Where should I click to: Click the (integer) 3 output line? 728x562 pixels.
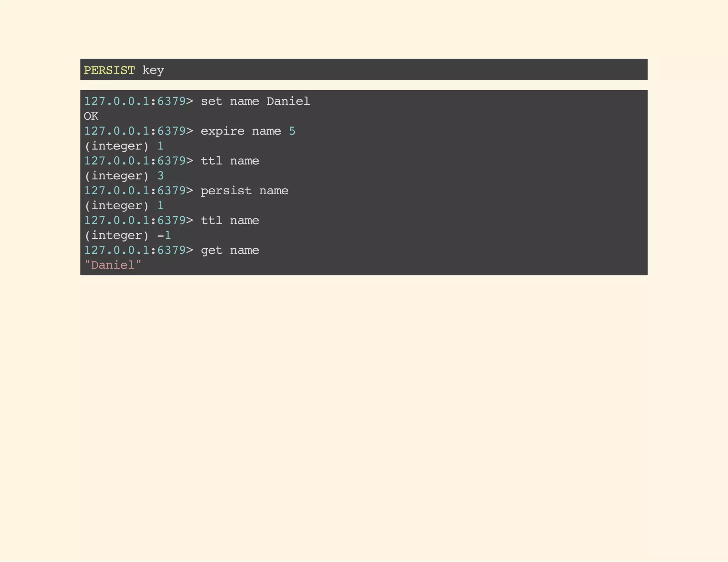click(124, 176)
